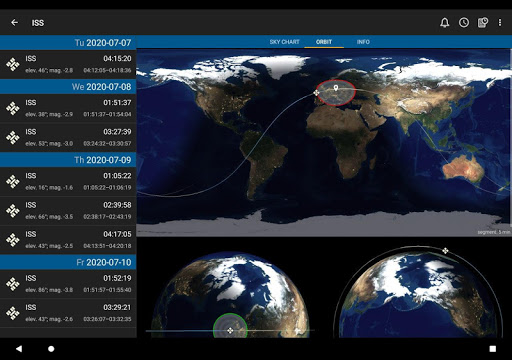Select the ORBIT tab
512x360 pixels.
324,42
